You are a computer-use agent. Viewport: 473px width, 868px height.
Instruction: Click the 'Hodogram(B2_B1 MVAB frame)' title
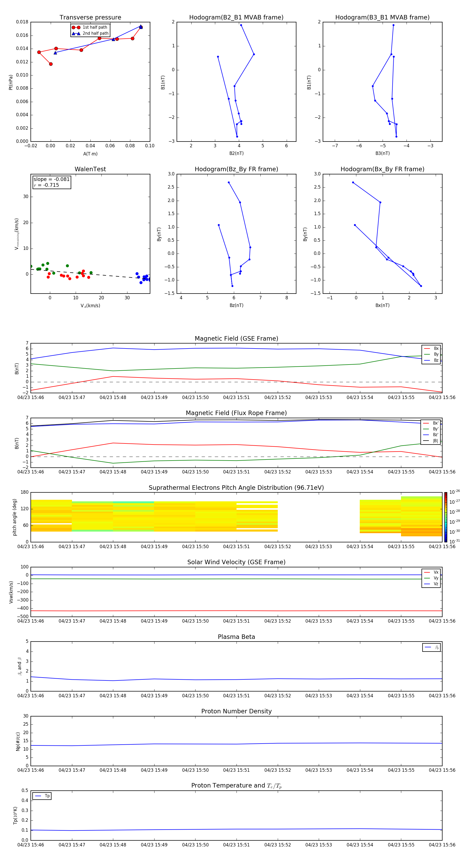[x=236, y=18]
